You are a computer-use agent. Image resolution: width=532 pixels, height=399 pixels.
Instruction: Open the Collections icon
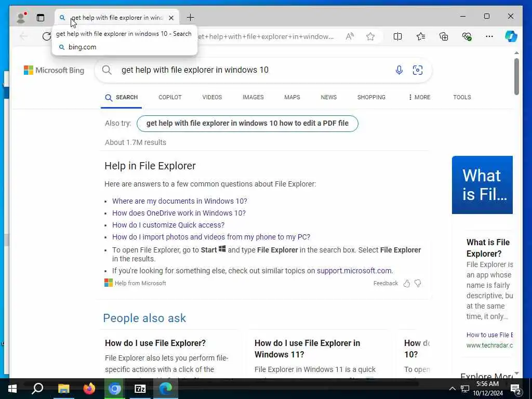click(444, 36)
